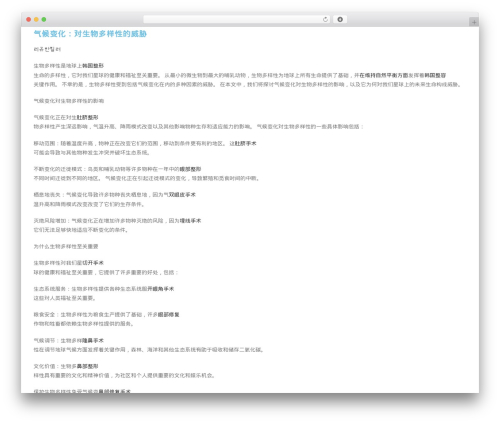The image size is (500, 423).
Task: Click the 灭绝风险增加 paragraph label
Action: point(50,221)
